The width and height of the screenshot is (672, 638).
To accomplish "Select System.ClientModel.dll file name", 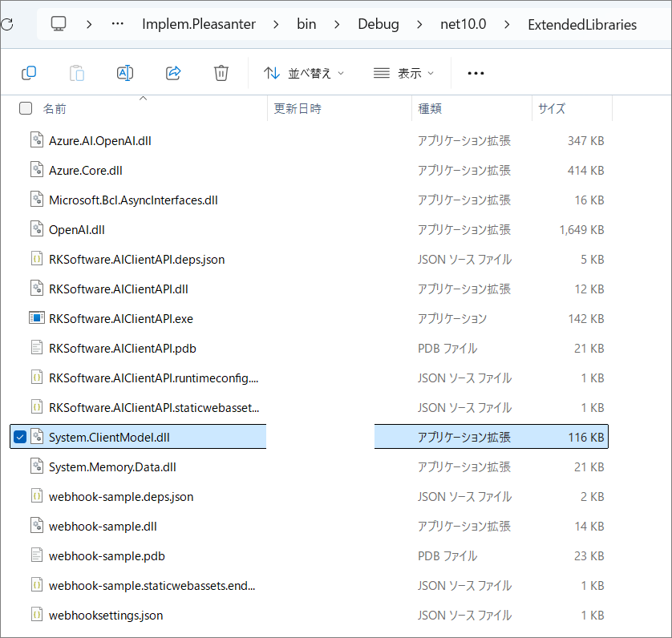I will tap(109, 437).
